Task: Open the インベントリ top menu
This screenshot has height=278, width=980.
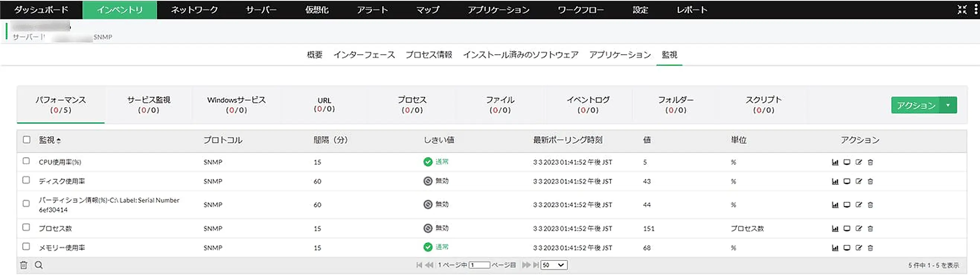Action: pyautogui.click(x=119, y=10)
